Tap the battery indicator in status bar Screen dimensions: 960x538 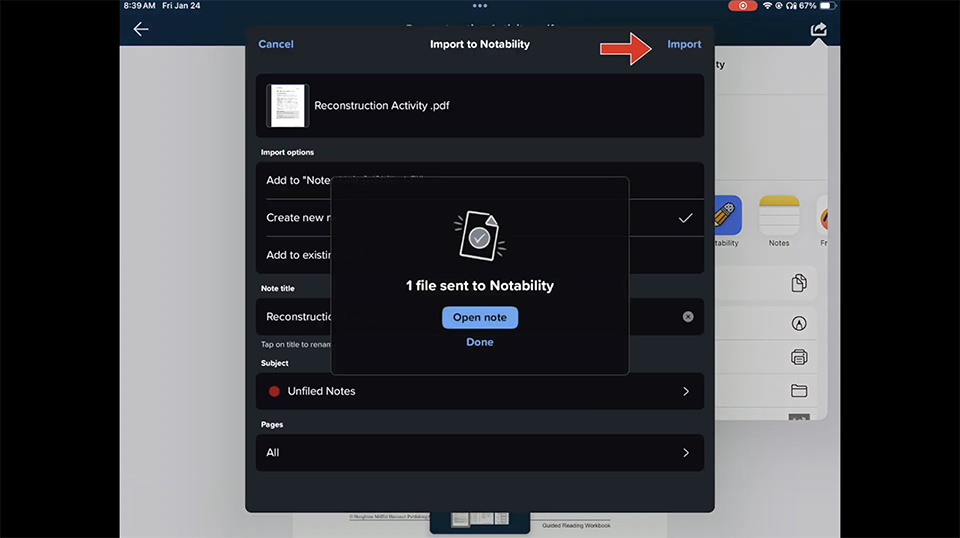click(827, 6)
